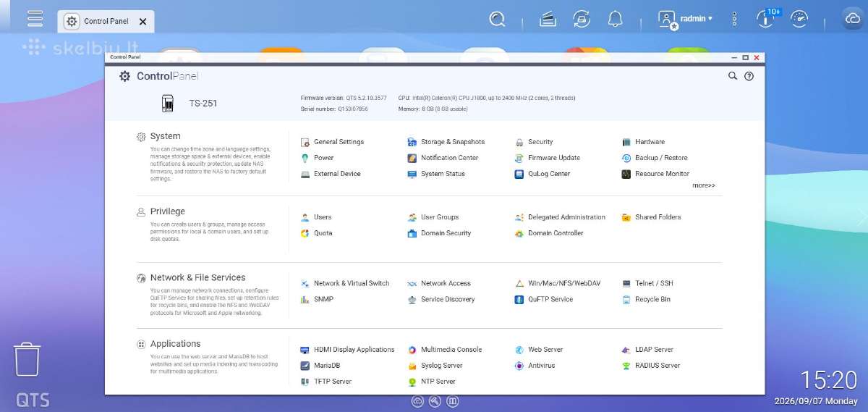
Task: Switch to the Control Panel taskbar tab
Action: [x=106, y=21]
